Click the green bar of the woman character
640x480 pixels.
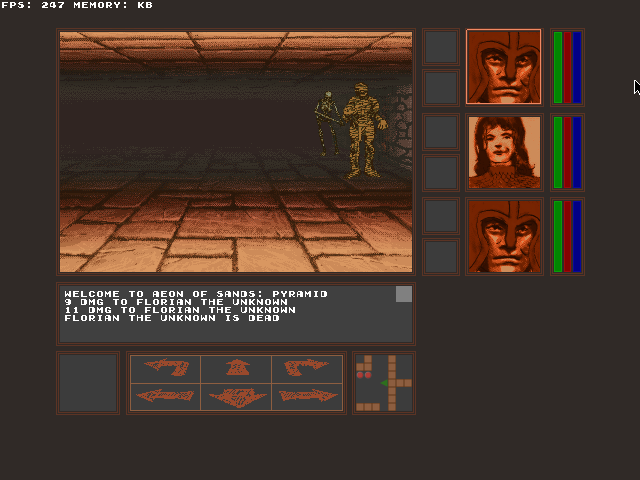tap(558, 152)
